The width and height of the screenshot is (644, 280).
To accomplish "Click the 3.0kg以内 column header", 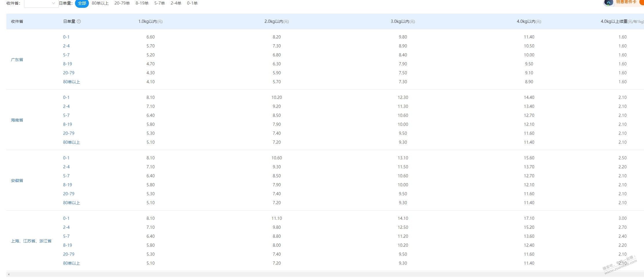I will click(403, 21).
